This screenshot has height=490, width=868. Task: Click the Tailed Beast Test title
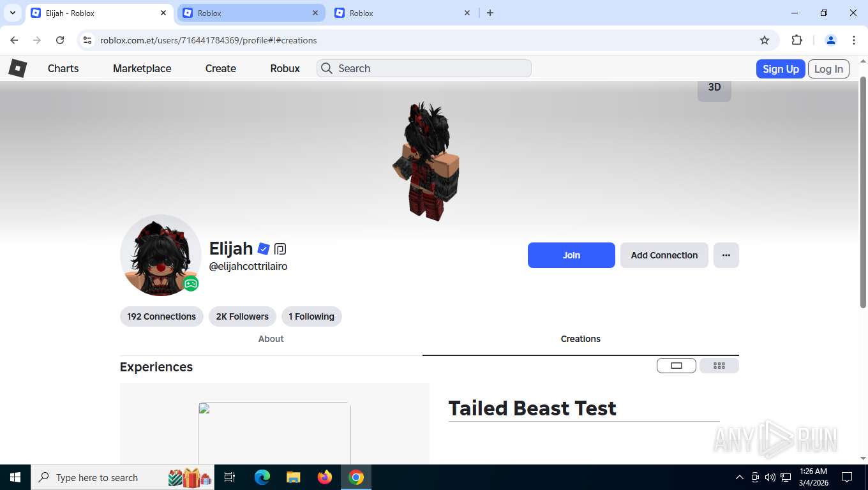(x=532, y=408)
